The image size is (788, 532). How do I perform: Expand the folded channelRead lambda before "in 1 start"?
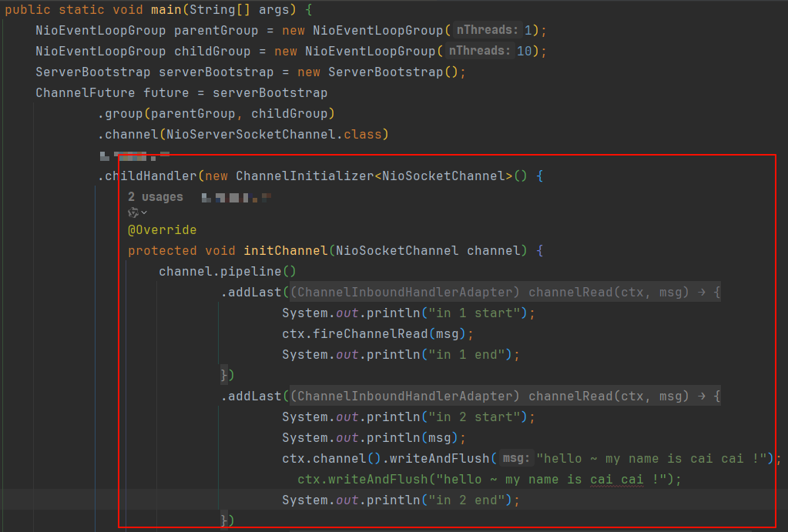click(x=505, y=292)
